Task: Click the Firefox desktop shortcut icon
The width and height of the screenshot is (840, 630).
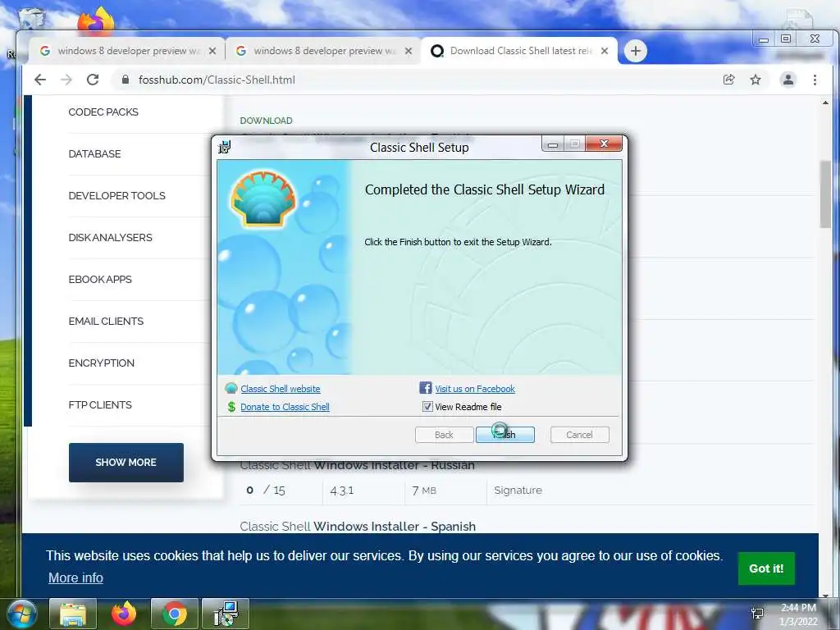Action: [96, 21]
